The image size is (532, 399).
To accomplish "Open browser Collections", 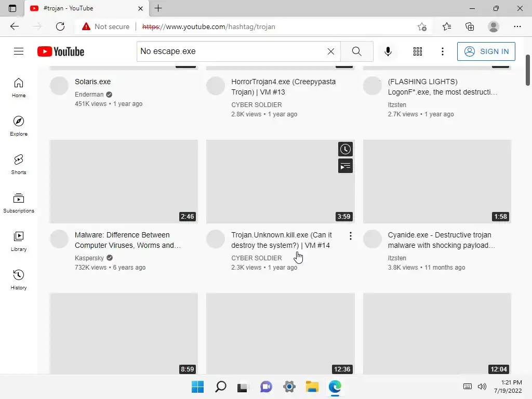I will [x=470, y=26].
